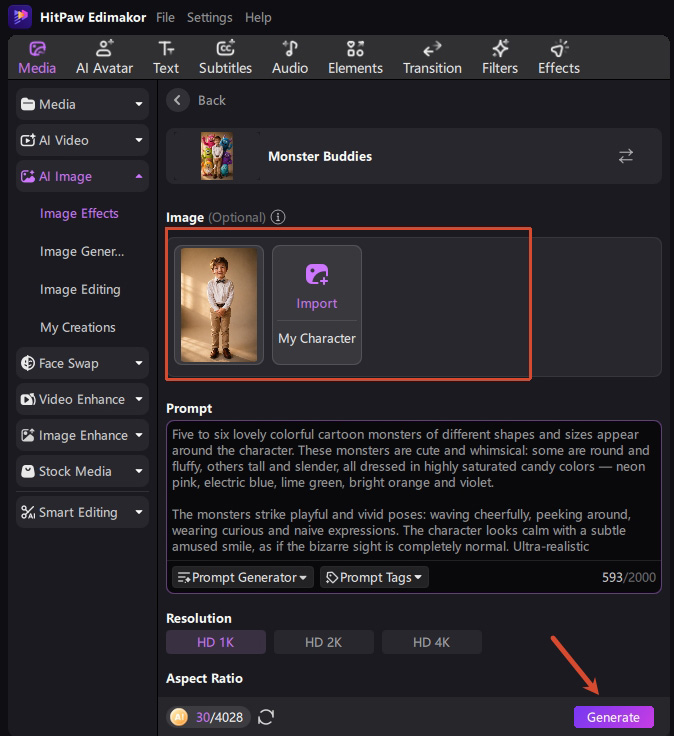Viewport: 674px width, 736px height.
Task: Select HD 4K resolution
Action: (432, 642)
